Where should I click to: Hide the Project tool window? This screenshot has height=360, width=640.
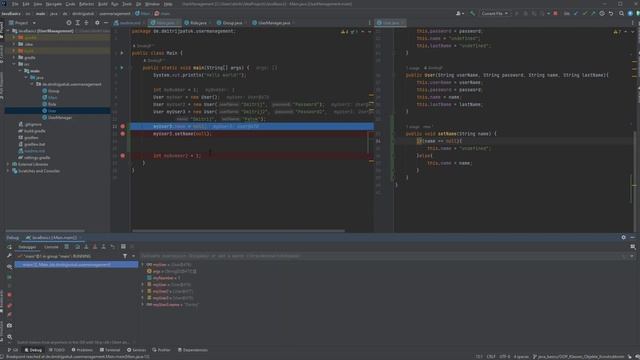point(106,23)
